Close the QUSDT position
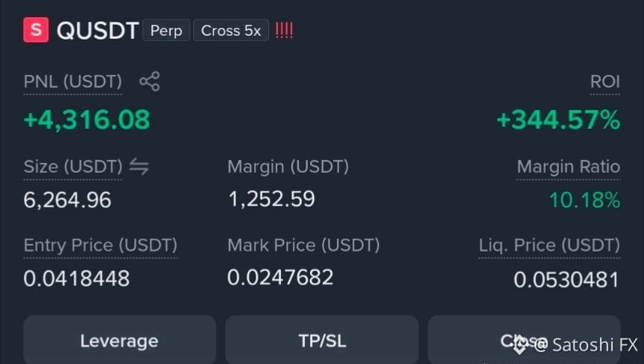Viewport: 644px width, 364px height. click(524, 340)
